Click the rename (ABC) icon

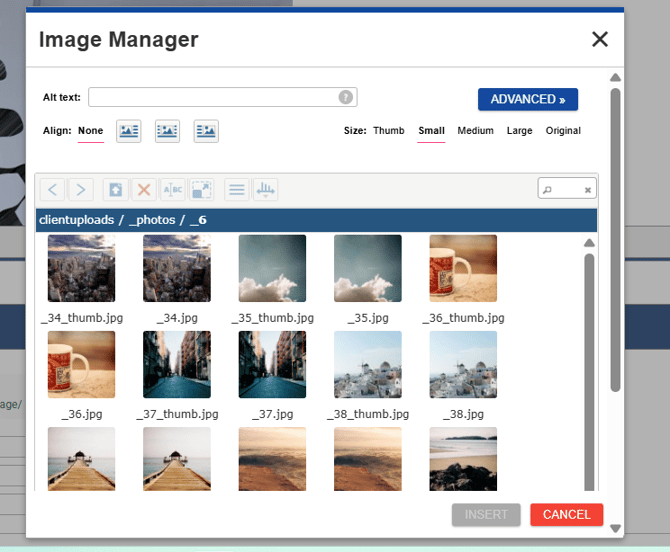pos(172,189)
